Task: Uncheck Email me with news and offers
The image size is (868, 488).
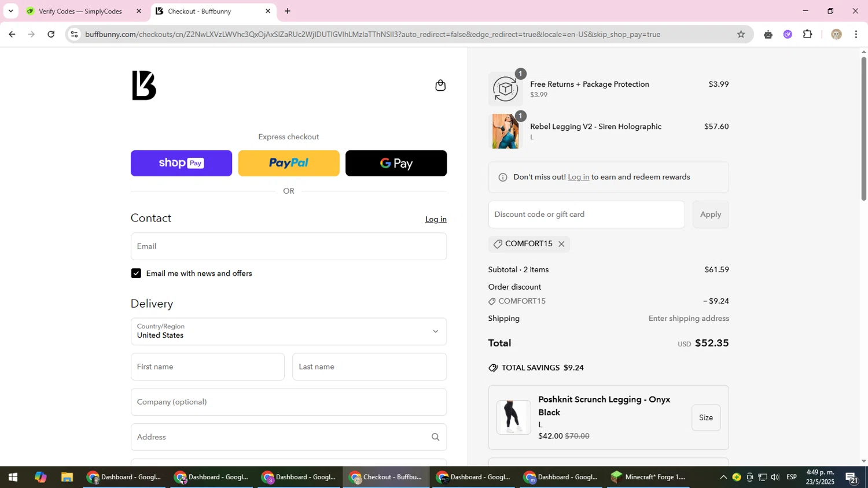Action: pos(136,273)
